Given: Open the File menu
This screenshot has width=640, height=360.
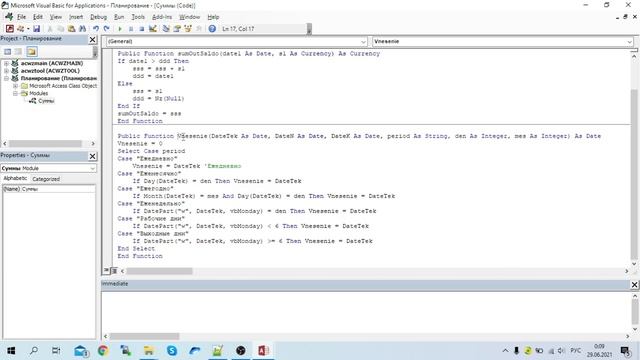Looking at the screenshot, I should [x=21, y=17].
